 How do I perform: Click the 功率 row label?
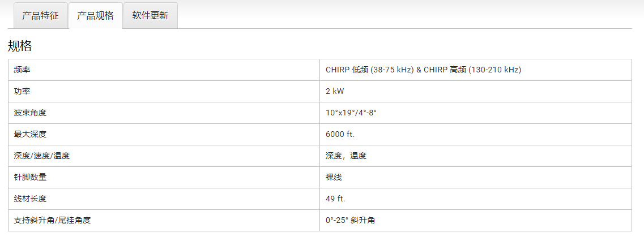[22, 91]
